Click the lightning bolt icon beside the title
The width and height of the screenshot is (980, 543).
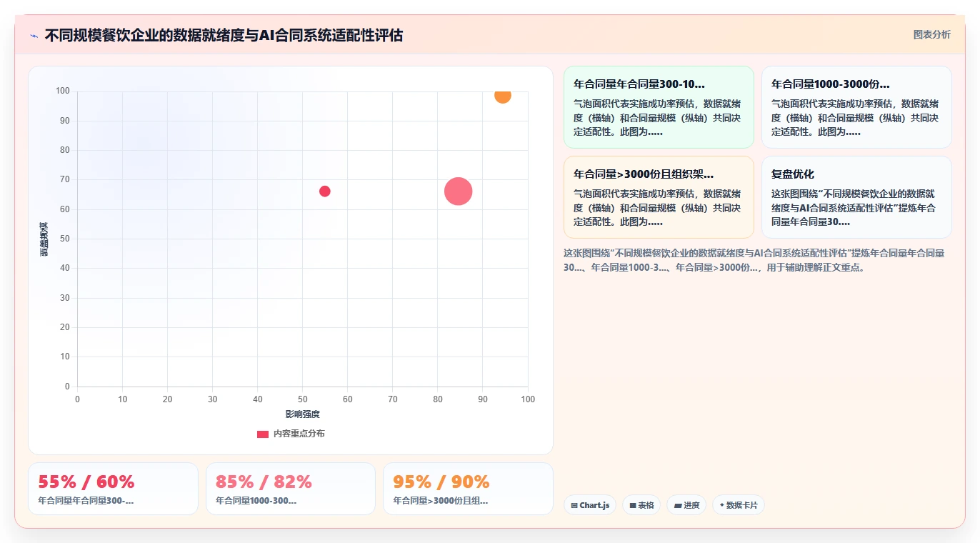tap(34, 36)
